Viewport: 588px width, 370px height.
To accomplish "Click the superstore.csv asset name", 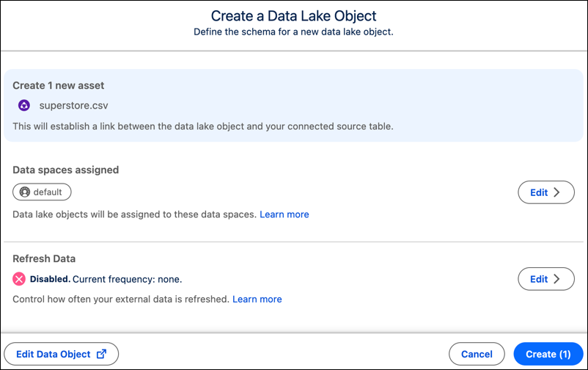I will (73, 106).
